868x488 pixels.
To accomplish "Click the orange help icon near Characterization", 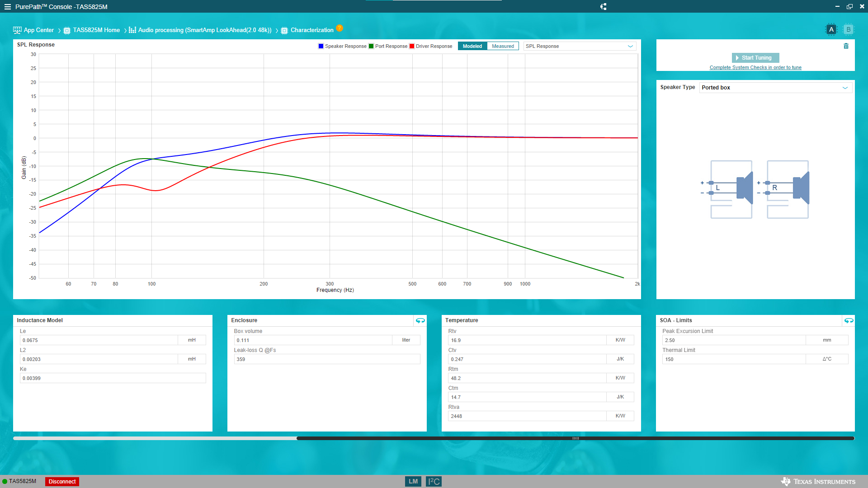I will (x=340, y=28).
